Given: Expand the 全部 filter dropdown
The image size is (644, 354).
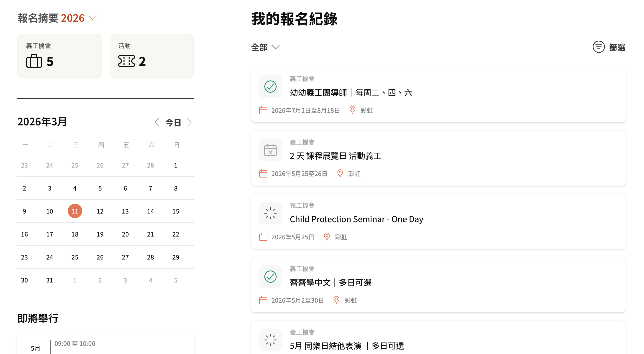Looking at the screenshot, I should (265, 47).
